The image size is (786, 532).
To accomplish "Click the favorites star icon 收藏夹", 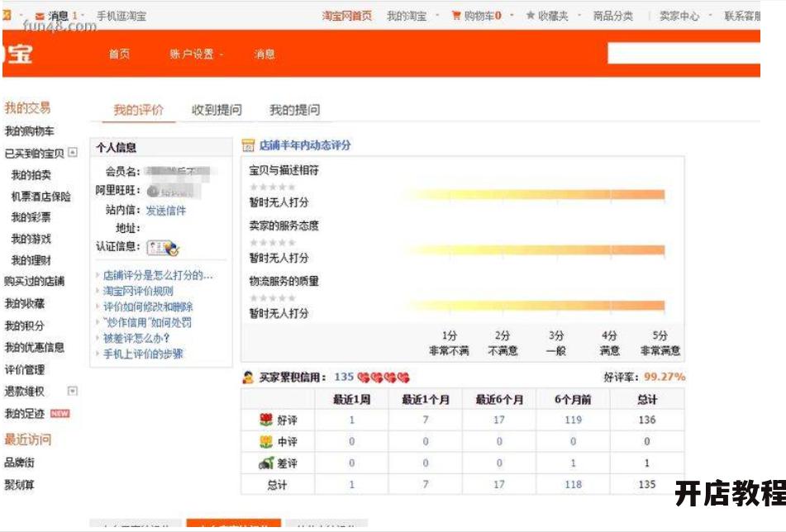I will click(531, 16).
